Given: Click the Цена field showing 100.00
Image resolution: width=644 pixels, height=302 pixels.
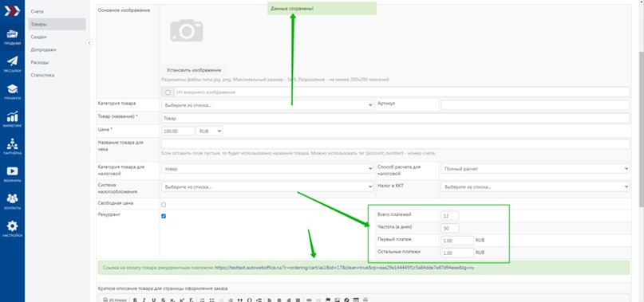Looking at the screenshot, I should 178,131.
